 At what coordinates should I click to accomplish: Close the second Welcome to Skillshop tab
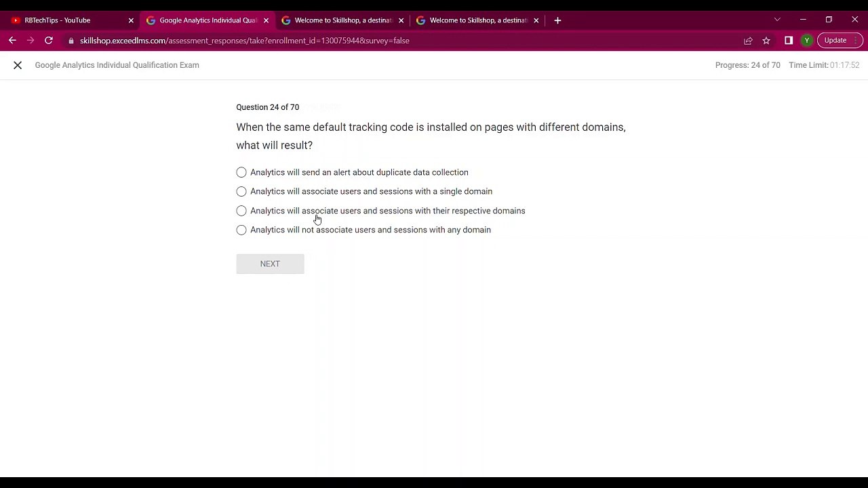(536, 20)
